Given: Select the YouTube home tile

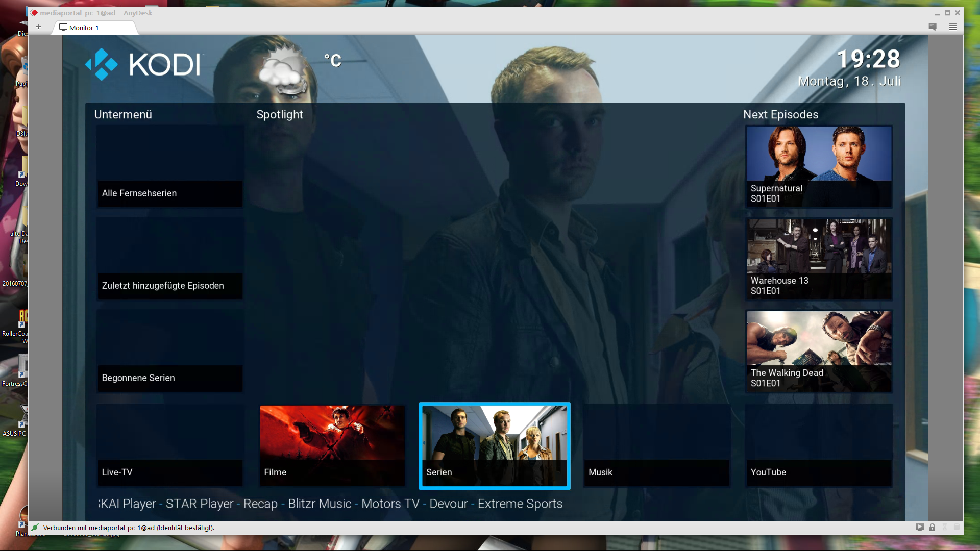Looking at the screenshot, I should 819,445.
